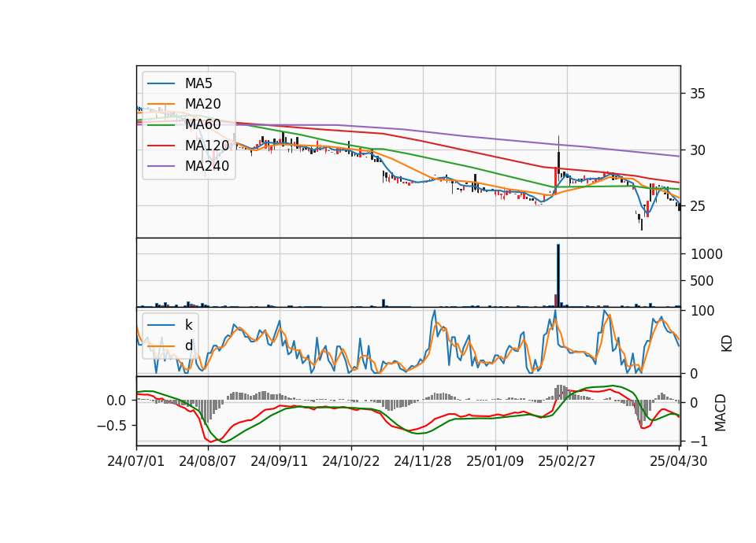
Task: Click the MACD vertical axis title
Action: tap(721, 413)
